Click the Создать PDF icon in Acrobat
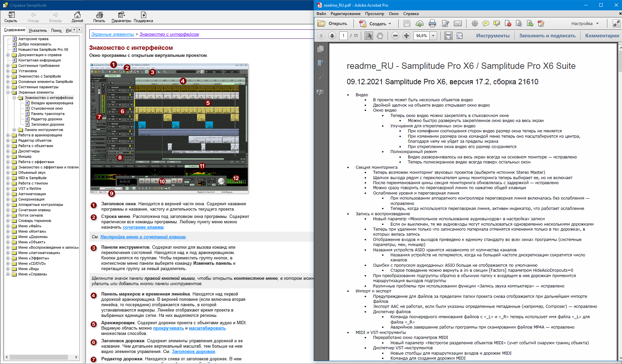The width and height of the screenshot is (622, 364). tap(362, 23)
